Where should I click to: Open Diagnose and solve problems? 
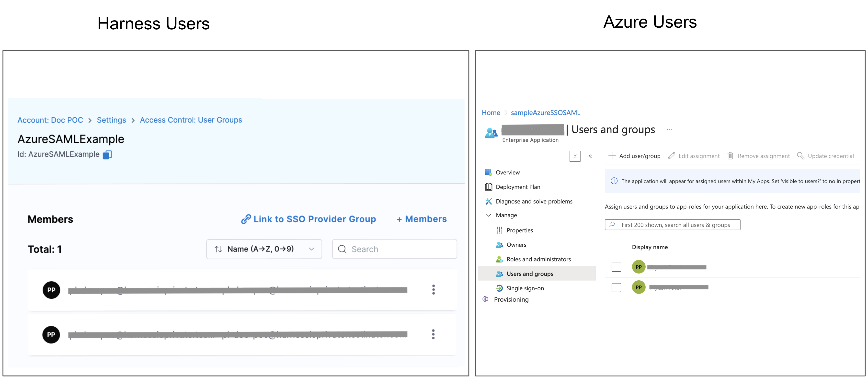[534, 201]
